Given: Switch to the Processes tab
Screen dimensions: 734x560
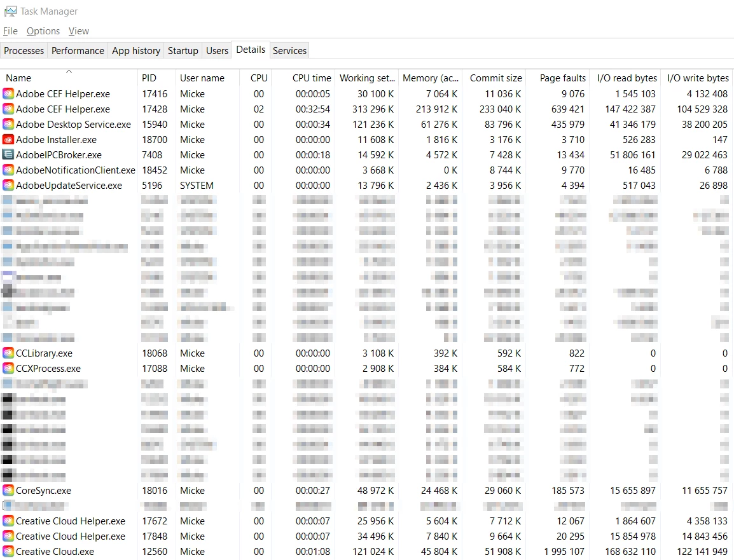Looking at the screenshot, I should [24, 50].
